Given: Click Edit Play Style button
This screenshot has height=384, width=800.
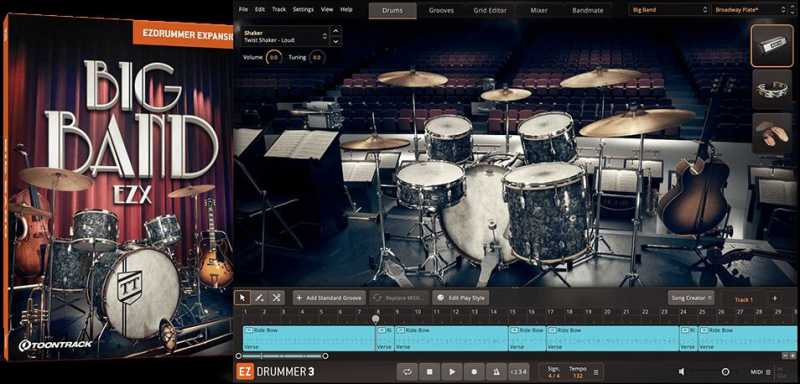Looking at the screenshot, I should point(461,297).
